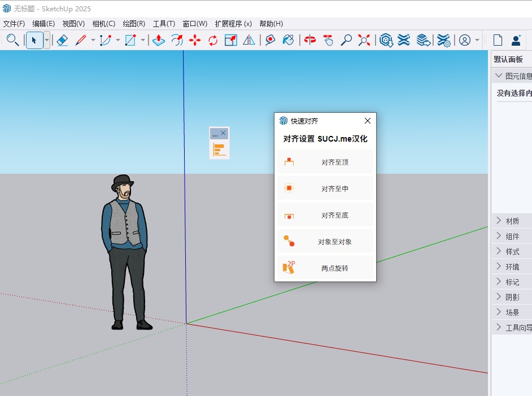Open the 编辑(E) menu
The height and width of the screenshot is (396, 532).
(43, 24)
